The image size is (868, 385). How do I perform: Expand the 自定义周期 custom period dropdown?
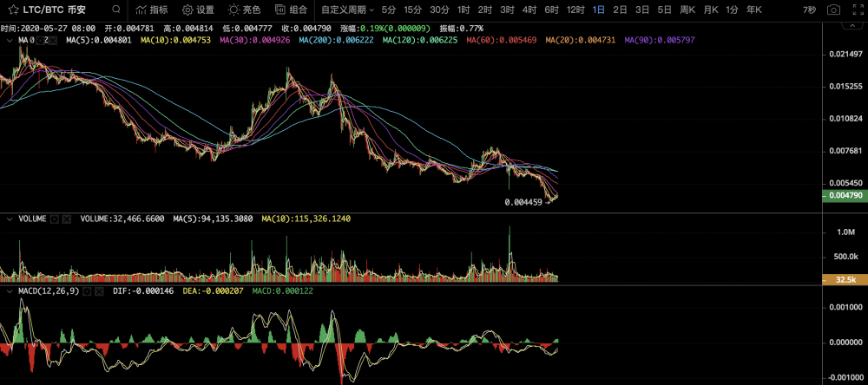(346, 10)
